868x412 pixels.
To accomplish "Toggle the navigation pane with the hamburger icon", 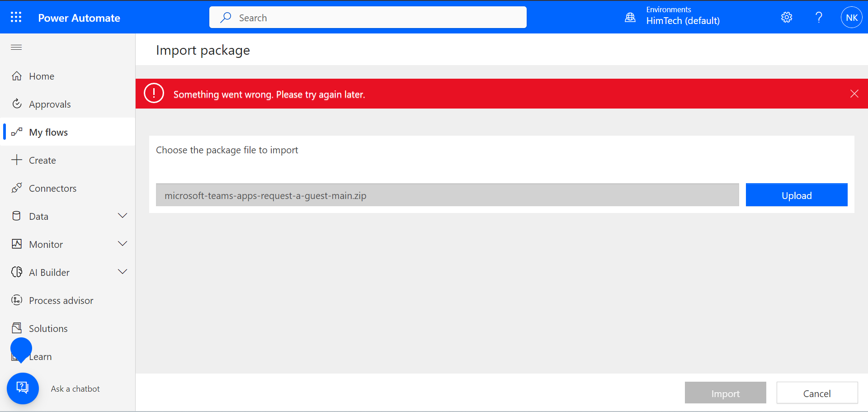I will (16, 47).
